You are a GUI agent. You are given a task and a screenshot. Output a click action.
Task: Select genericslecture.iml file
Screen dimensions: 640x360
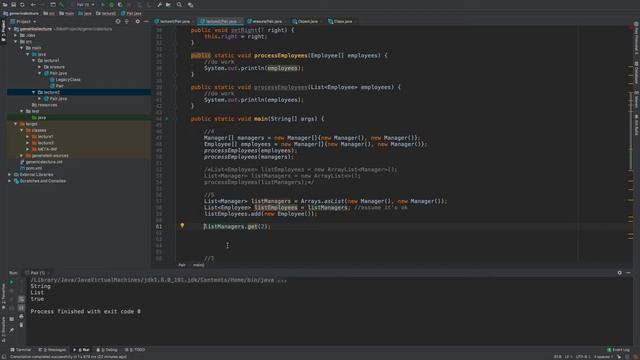[x=41, y=162]
